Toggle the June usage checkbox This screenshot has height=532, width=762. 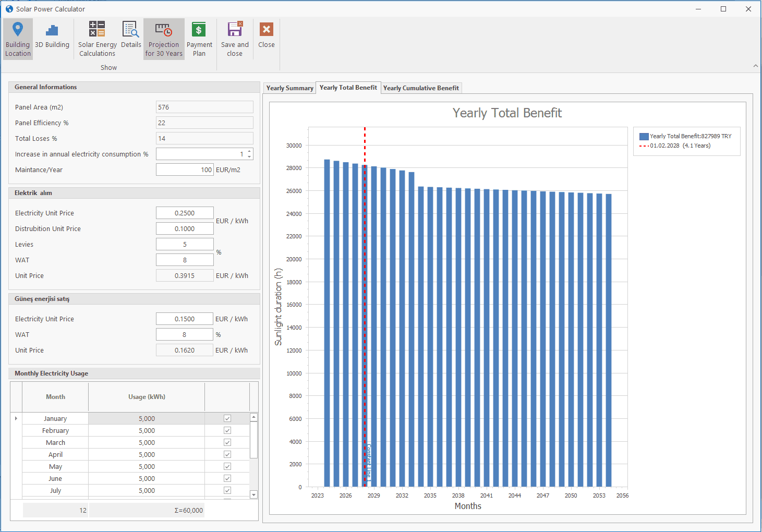point(227,478)
